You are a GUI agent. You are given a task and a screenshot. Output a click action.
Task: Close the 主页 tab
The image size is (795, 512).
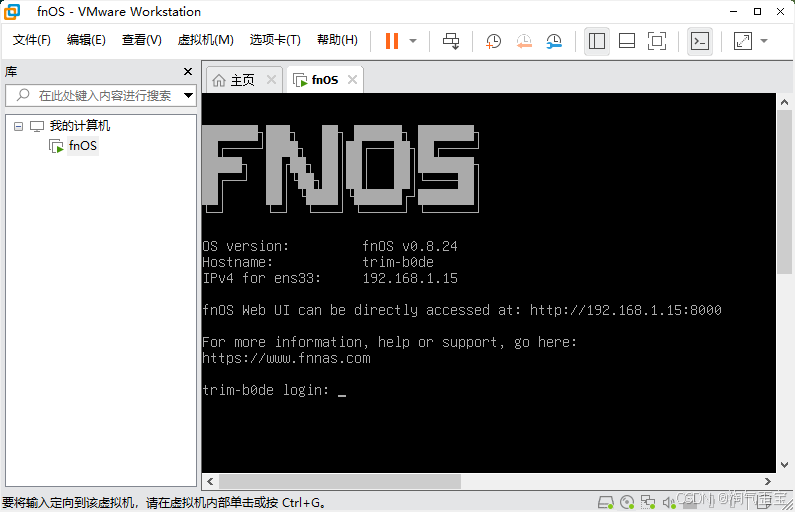point(271,80)
